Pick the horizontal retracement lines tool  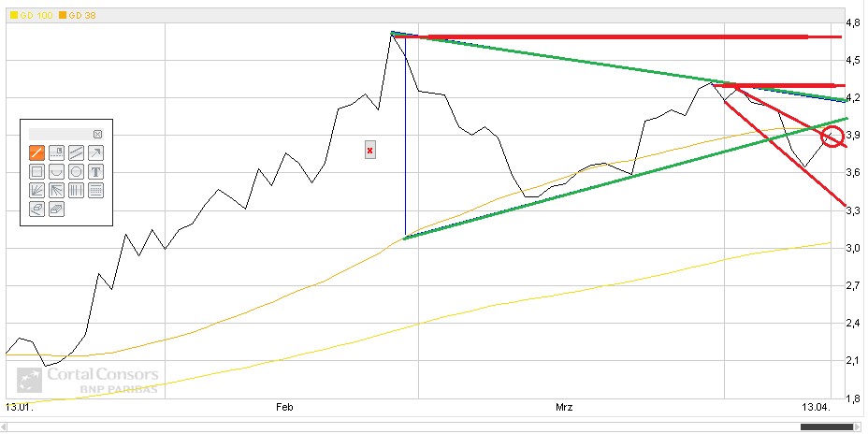click(x=95, y=190)
